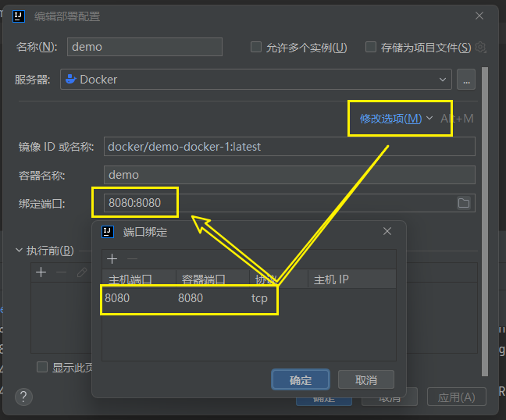This screenshot has width=506, height=420.
Task: Close the 端口绑定 dialog with X
Action: pyautogui.click(x=387, y=232)
